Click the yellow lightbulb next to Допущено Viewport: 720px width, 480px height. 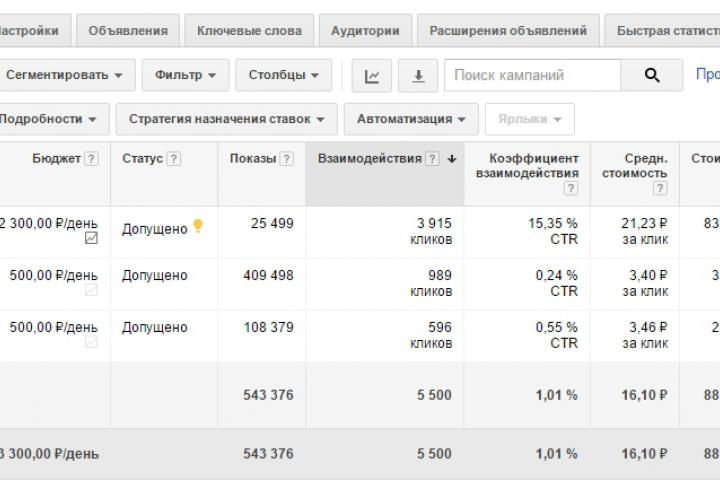click(x=198, y=226)
